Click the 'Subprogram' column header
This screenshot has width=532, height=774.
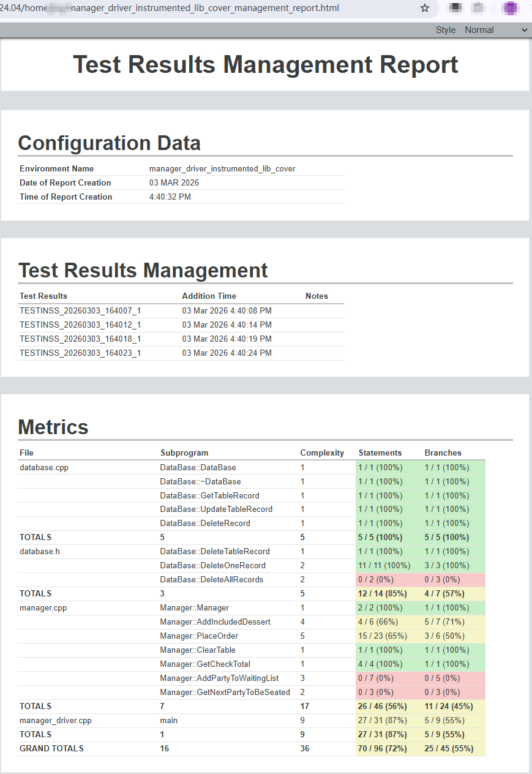pyautogui.click(x=184, y=453)
